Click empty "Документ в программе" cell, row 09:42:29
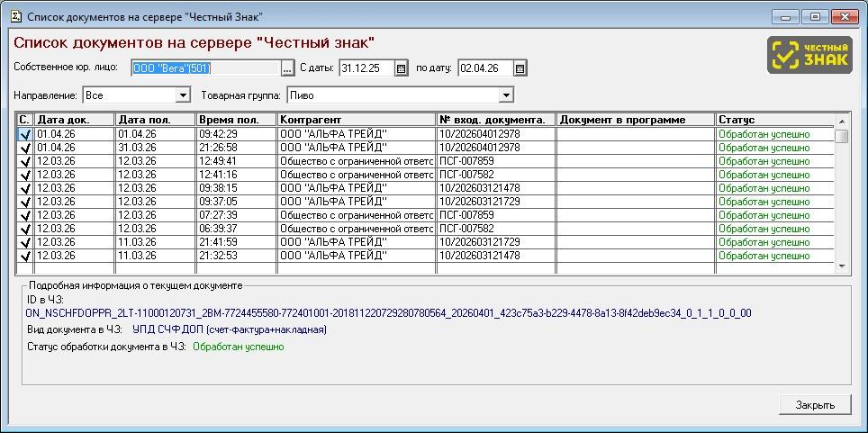 [x=636, y=134]
